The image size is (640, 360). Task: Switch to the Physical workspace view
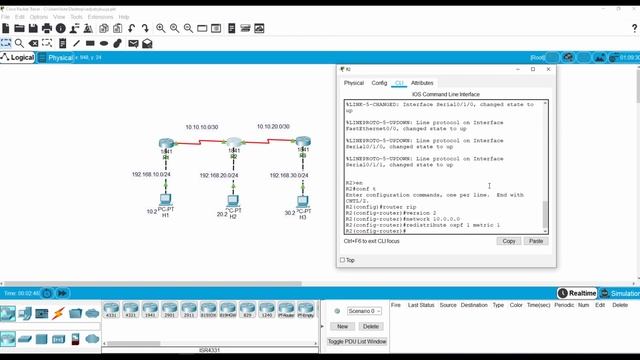tap(56, 58)
